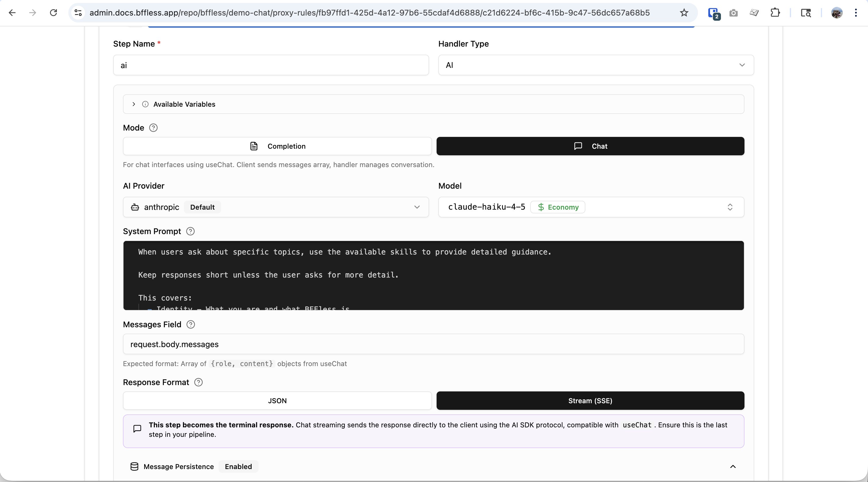Select the Chat mode option
Screen dimensions: 868x482
coord(590,146)
